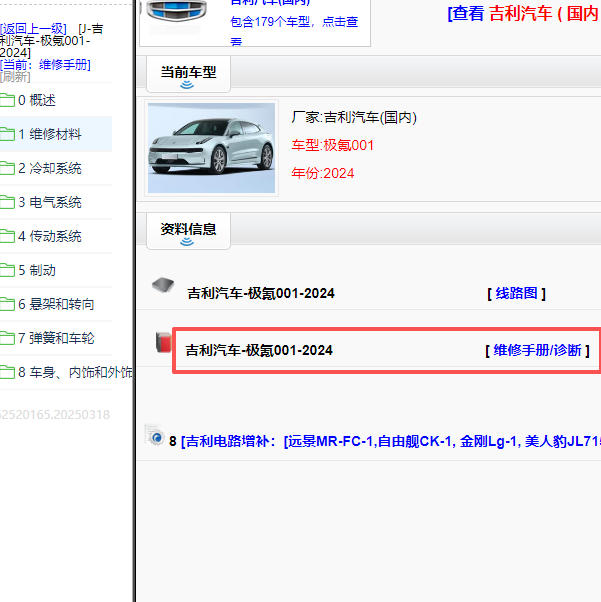Click 吉利汽车-极氪001-2024 title in 维修手册 row

pyautogui.click(x=259, y=351)
